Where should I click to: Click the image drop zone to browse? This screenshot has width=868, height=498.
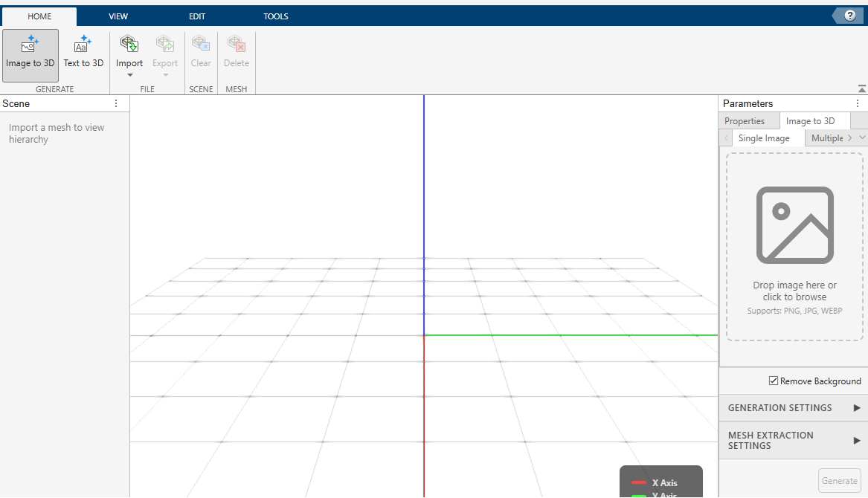794,247
